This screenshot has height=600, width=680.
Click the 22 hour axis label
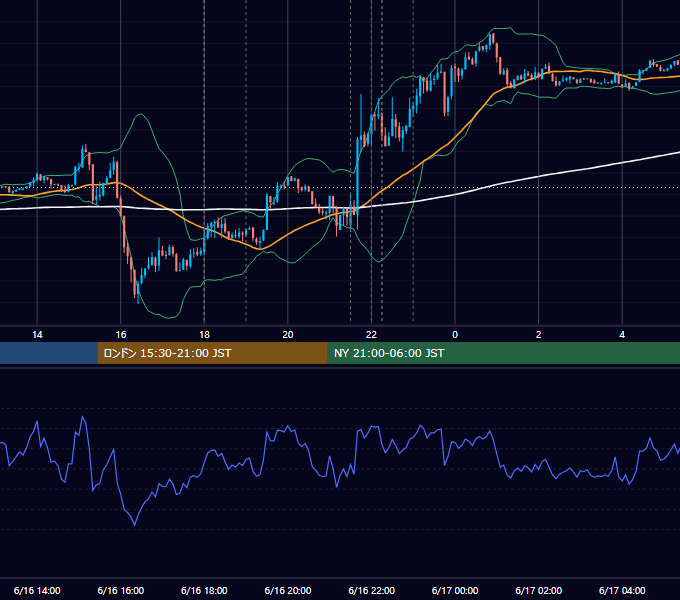tap(371, 335)
